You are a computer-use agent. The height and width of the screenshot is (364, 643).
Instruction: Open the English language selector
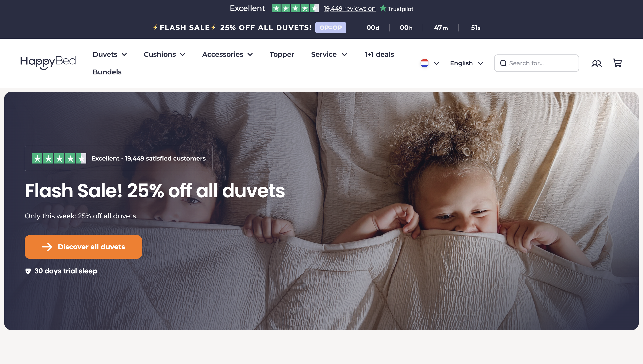[467, 63]
